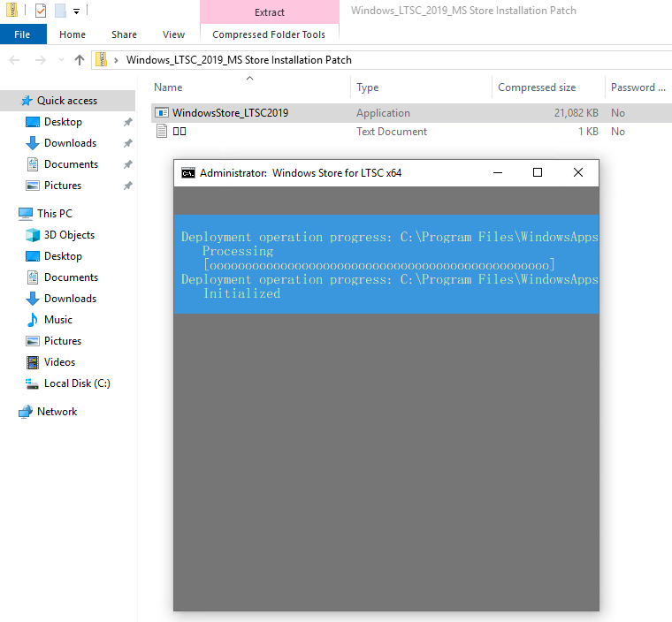The width and height of the screenshot is (672, 622).
Task: Click the WindowsStore_LTSC2019 application icon
Action: pos(162,113)
